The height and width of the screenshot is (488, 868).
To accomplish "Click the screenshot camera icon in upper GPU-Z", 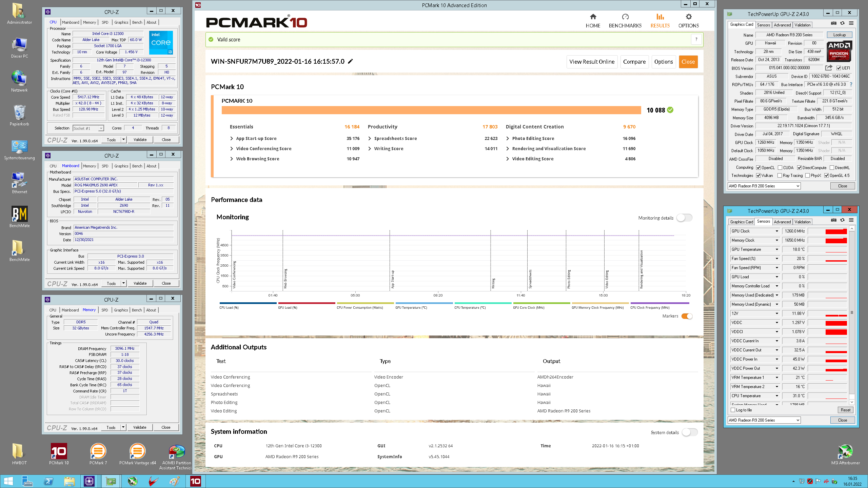I will tap(834, 23).
